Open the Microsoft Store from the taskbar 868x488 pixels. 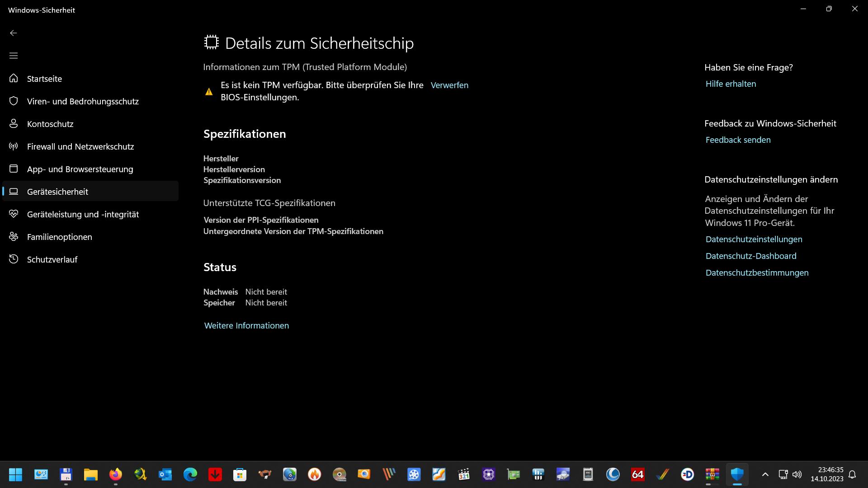click(240, 475)
